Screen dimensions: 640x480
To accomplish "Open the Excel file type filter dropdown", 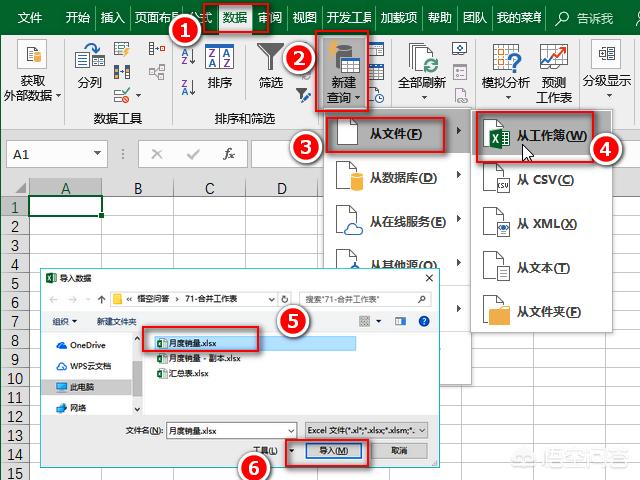I will 366,430.
